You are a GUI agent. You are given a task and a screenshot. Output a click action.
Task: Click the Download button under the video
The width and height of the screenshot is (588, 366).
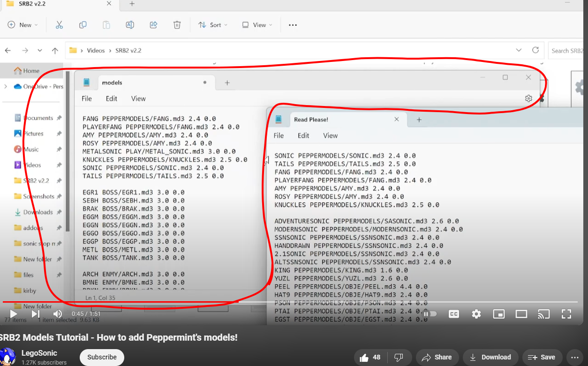click(x=490, y=358)
